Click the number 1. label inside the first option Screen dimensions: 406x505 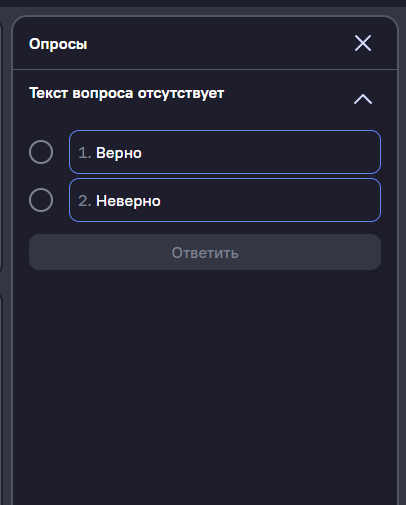click(85, 153)
